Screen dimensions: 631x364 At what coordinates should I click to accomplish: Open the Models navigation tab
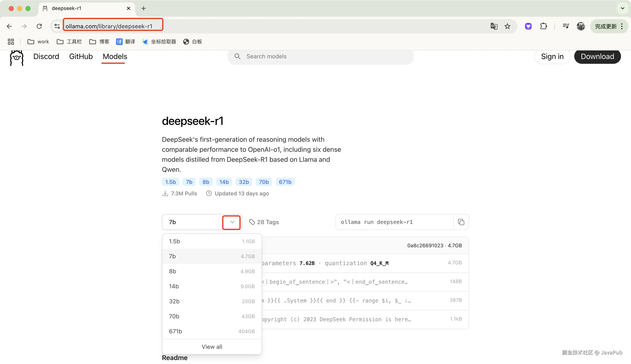pos(115,56)
